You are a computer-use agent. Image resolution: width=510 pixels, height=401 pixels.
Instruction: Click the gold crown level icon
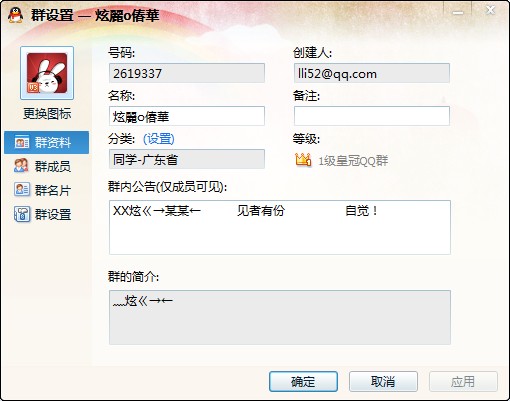[303, 160]
